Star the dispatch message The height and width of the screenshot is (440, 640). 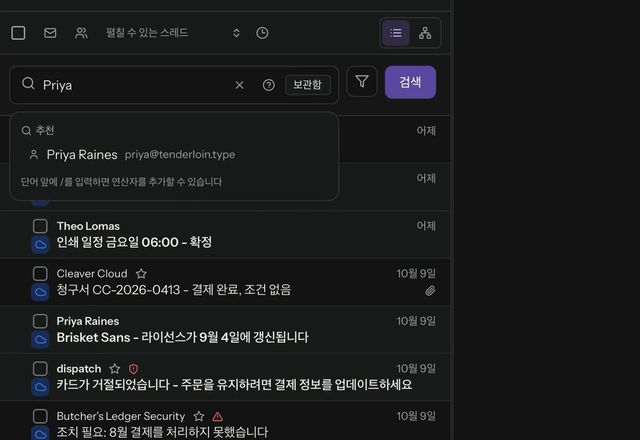(115, 369)
